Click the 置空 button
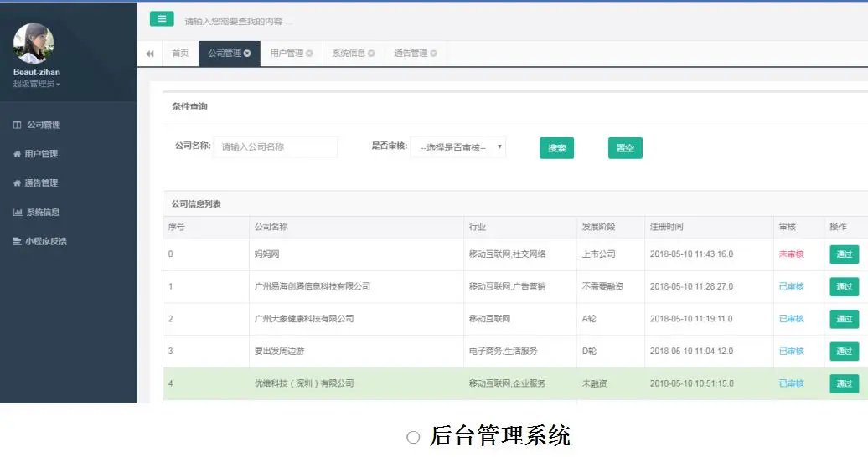868x457 pixels. [x=625, y=147]
